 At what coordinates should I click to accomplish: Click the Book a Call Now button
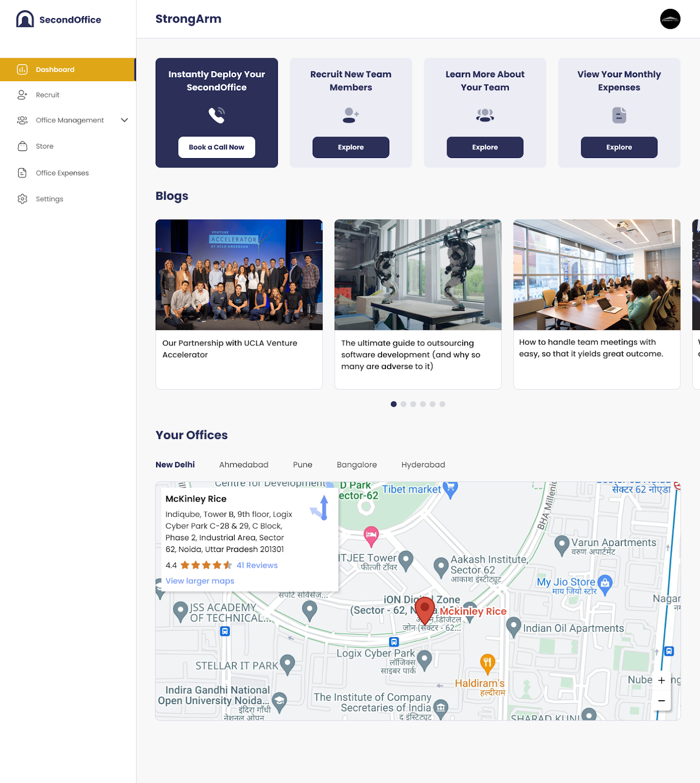(x=217, y=147)
